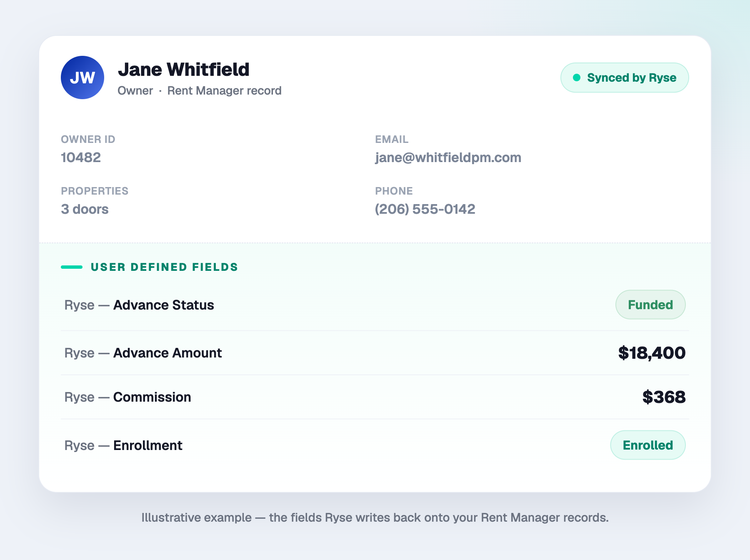Click the JW avatar circle
750x560 pixels.
(82, 77)
